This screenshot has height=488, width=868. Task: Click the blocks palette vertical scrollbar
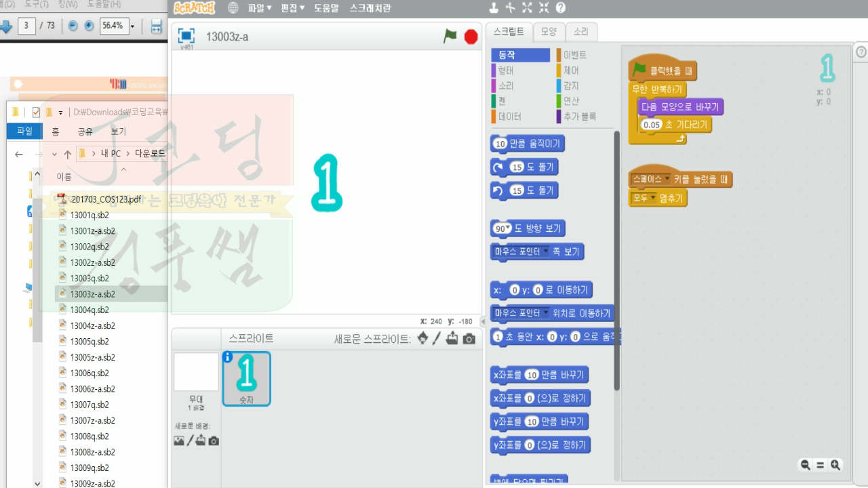pyautogui.click(x=616, y=261)
